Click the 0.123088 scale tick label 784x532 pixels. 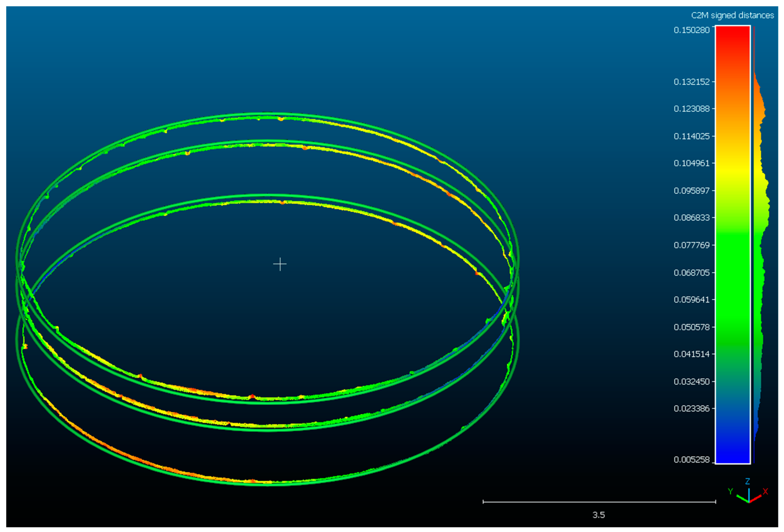pyautogui.click(x=692, y=109)
